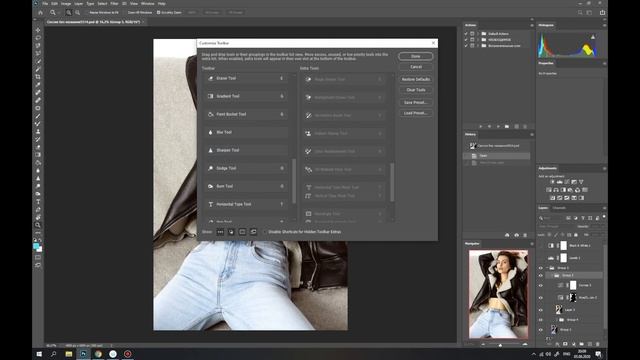Open File Explorer from the taskbar
The image size is (640, 360).
click(69, 354)
